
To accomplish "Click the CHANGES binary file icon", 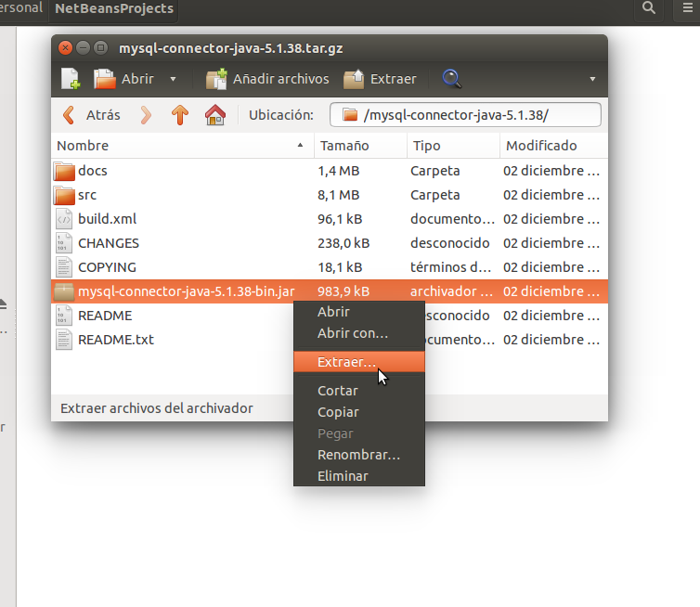I will coord(64,243).
